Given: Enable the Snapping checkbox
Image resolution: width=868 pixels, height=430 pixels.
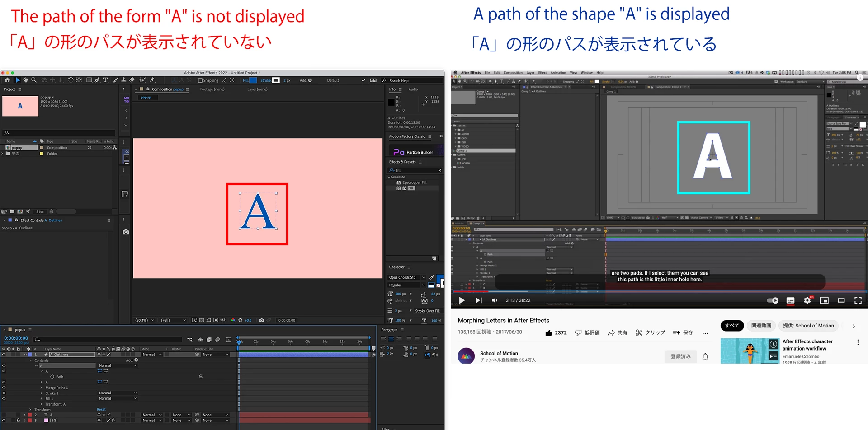Looking at the screenshot, I should coord(200,80).
